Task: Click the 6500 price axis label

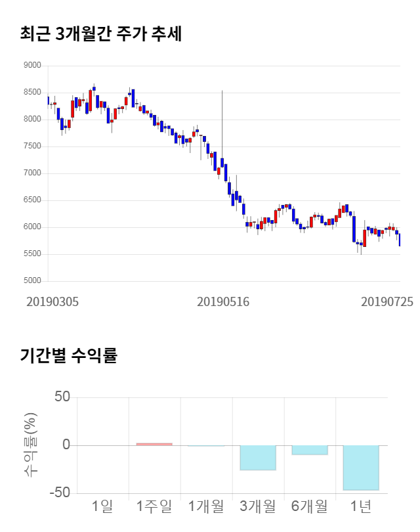Action: coord(32,200)
